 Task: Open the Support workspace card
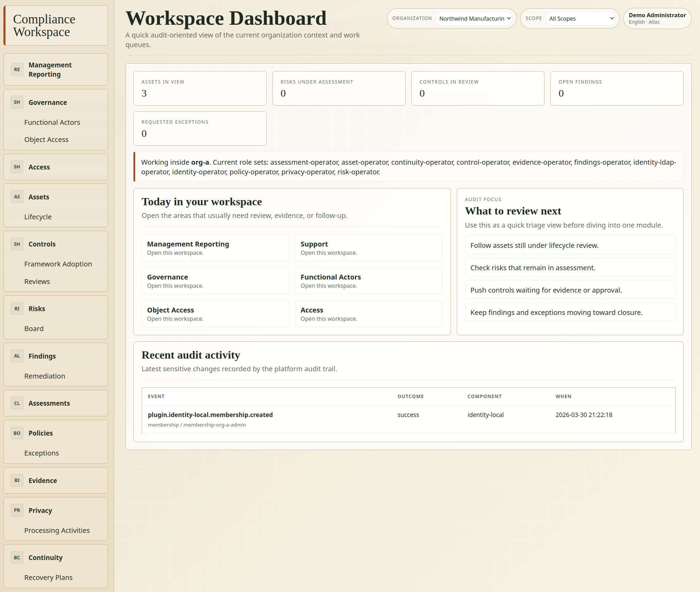(369, 248)
